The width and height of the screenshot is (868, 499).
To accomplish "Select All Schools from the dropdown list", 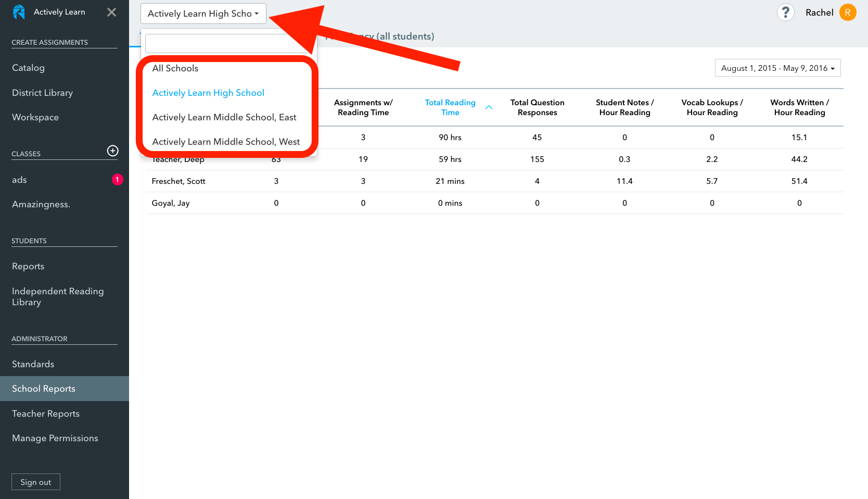I will click(175, 68).
